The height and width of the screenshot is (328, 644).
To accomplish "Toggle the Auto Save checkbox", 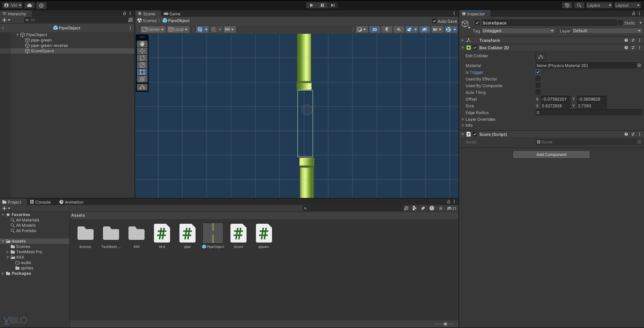I will 434,21.
